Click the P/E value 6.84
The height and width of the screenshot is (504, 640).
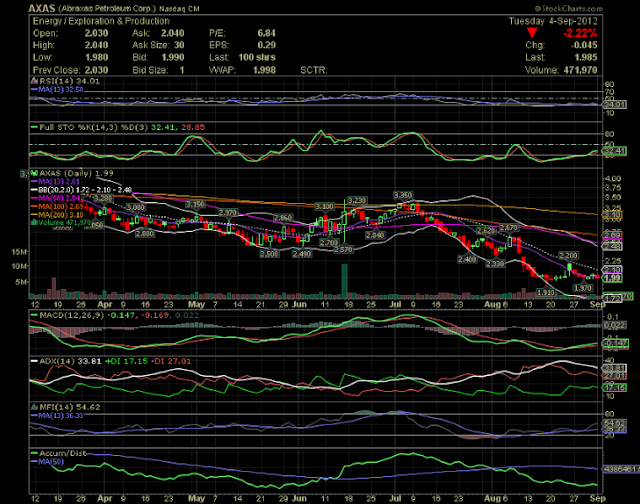tap(267, 33)
